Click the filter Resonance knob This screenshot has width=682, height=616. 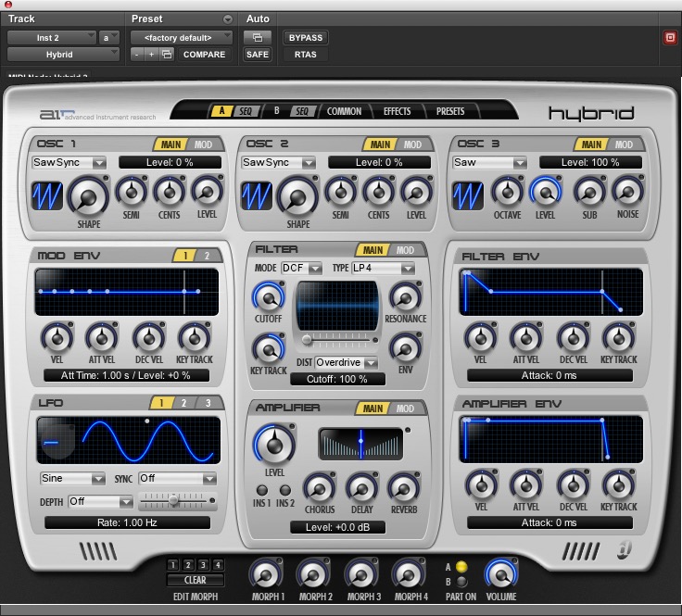[405, 297]
